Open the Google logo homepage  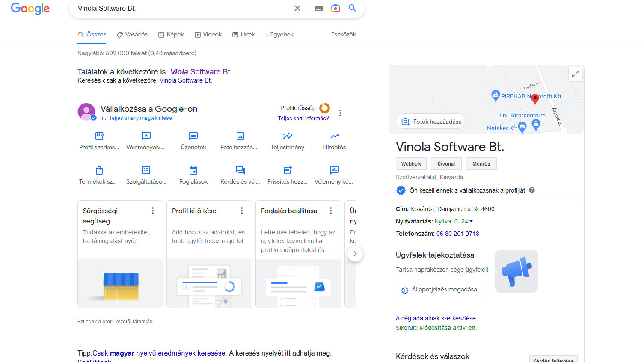click(30, 9)
